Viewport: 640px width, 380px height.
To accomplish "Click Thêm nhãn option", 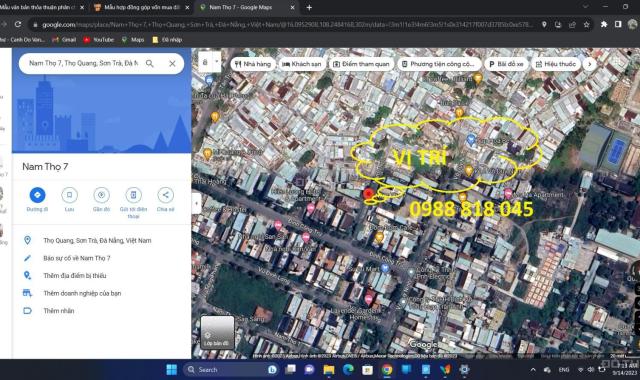I will (102, 311).
